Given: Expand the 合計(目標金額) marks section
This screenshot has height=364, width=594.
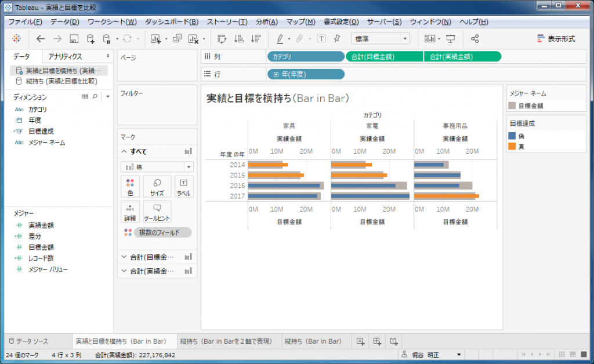Looking at the screenshot, I should click(124, 256).
